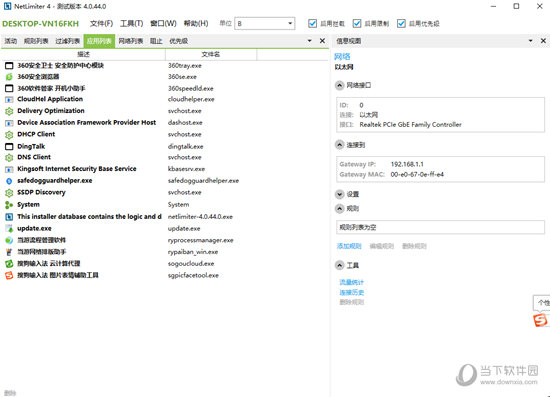
Task: Click the DNS Client gear icon
Action: click(9, 157)
